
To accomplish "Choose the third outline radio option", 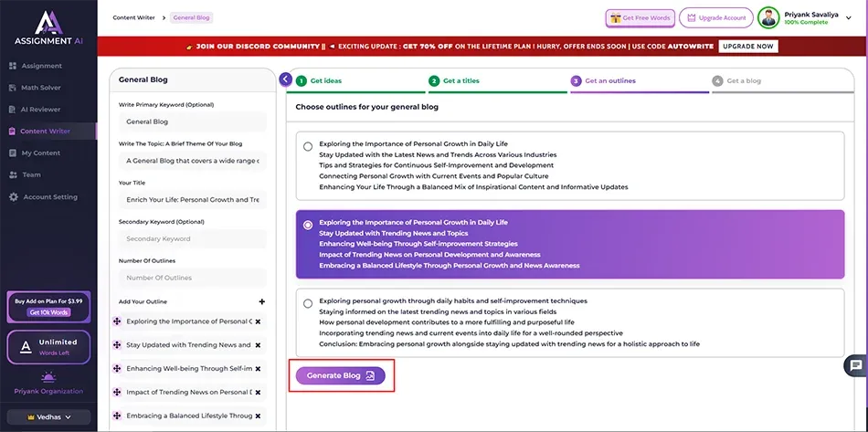I will 308,303.
